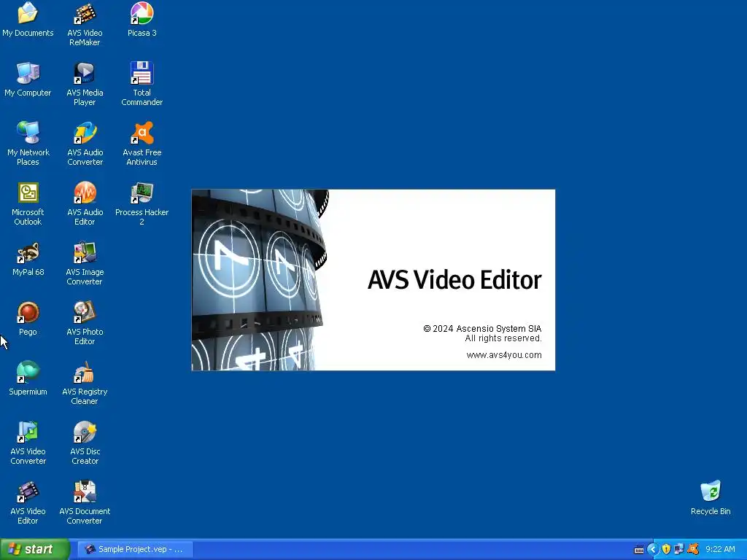The image size is (747, 560).
Task: Select the MyPal 68 browser shortcut
Action: pyautogui.click(x=28, y=259)
